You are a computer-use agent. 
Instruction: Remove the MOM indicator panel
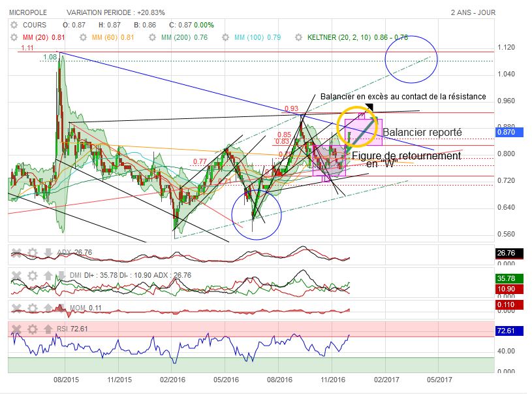tap(16, 308)
